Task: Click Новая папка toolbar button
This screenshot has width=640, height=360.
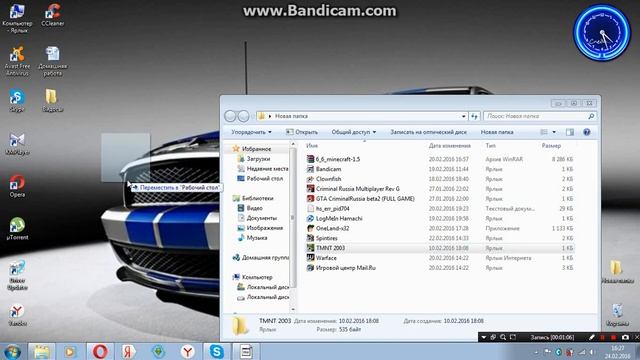Action: click(x=497, y=132)
